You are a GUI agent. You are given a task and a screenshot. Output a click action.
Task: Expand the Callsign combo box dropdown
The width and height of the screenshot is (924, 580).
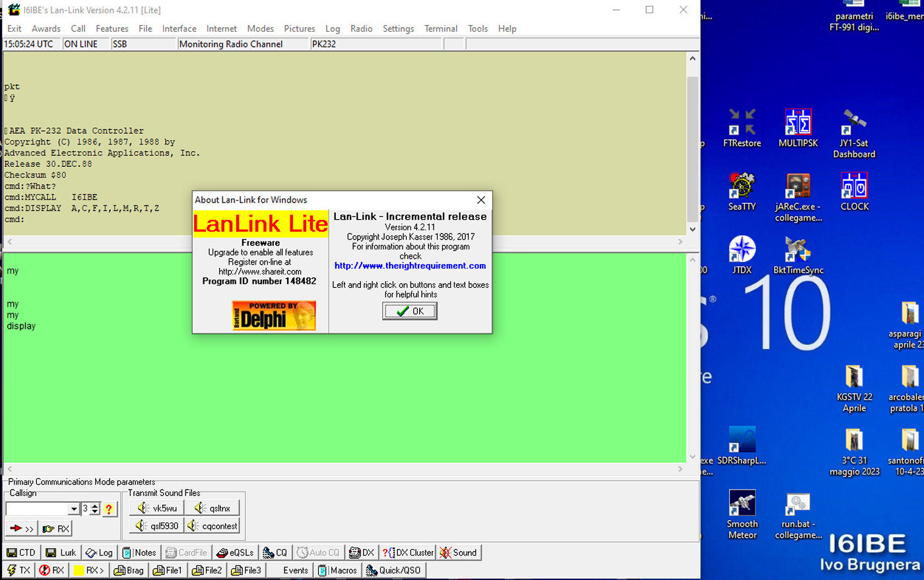coord(74,509)
